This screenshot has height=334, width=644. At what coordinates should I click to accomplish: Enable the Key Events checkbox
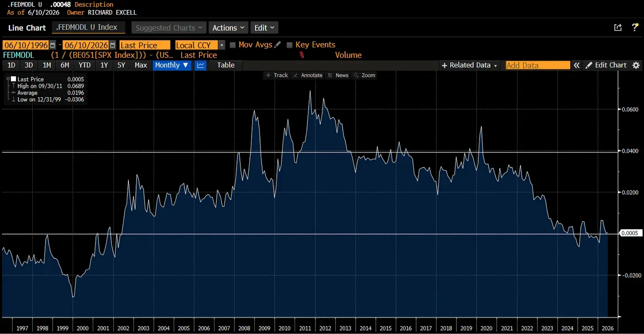pyautogui.click(x=290, y=45)
